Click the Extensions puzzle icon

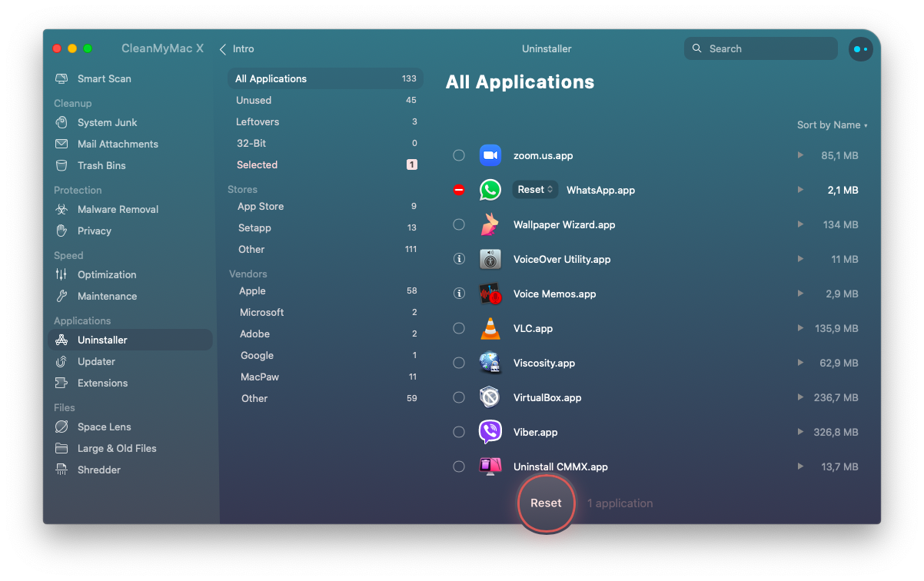pos(61,383)
